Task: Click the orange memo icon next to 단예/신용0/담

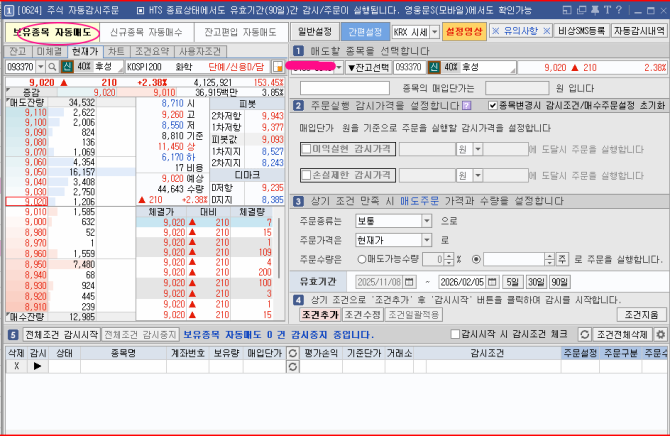Action: pos(278,67)
